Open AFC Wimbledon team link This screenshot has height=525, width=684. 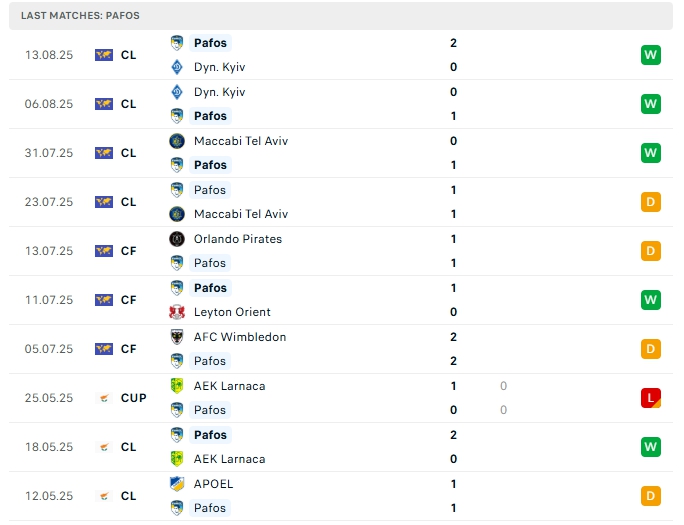click(240, 337)
